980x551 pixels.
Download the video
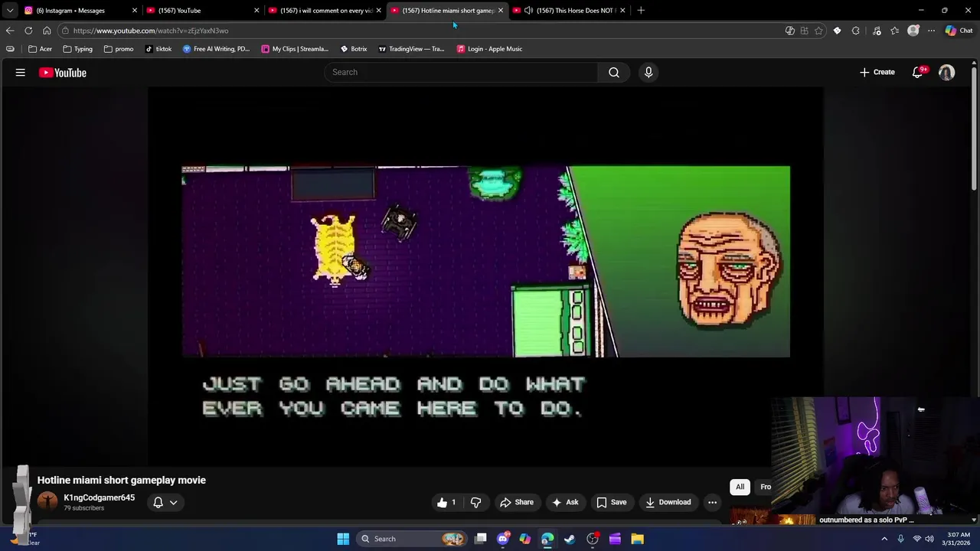pyautogui.click(x=668, y=502)
